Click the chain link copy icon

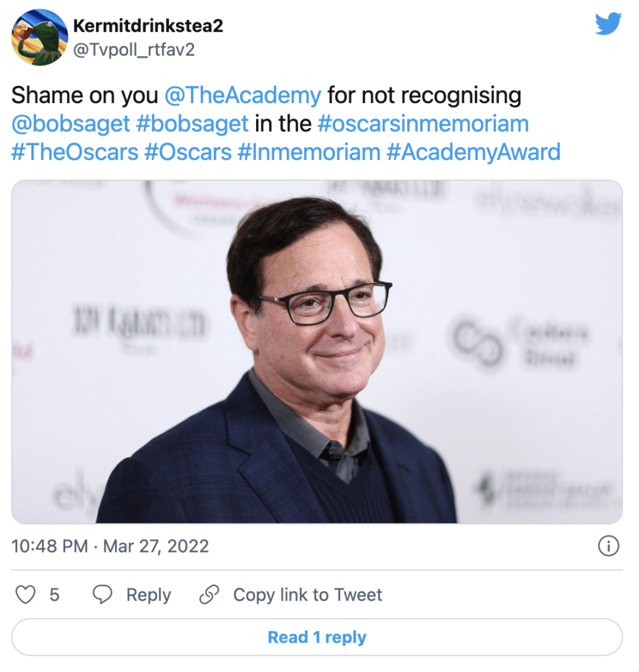(x=209, y=595)
